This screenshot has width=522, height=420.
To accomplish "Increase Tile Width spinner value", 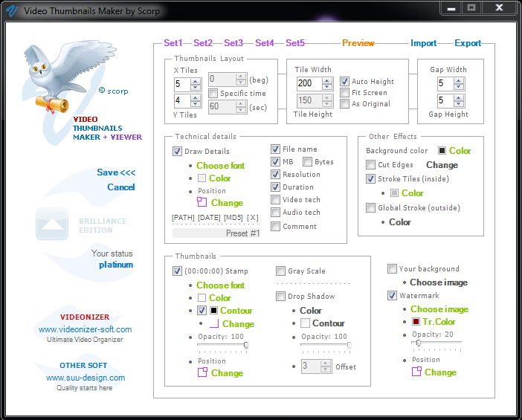I will [327, 80].
